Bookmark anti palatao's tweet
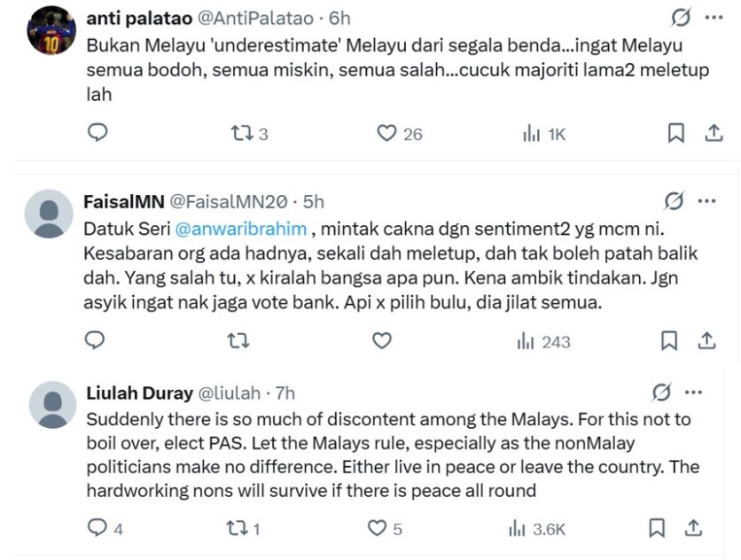The width and height of the screenshot is (741, 560). point(675,133)
